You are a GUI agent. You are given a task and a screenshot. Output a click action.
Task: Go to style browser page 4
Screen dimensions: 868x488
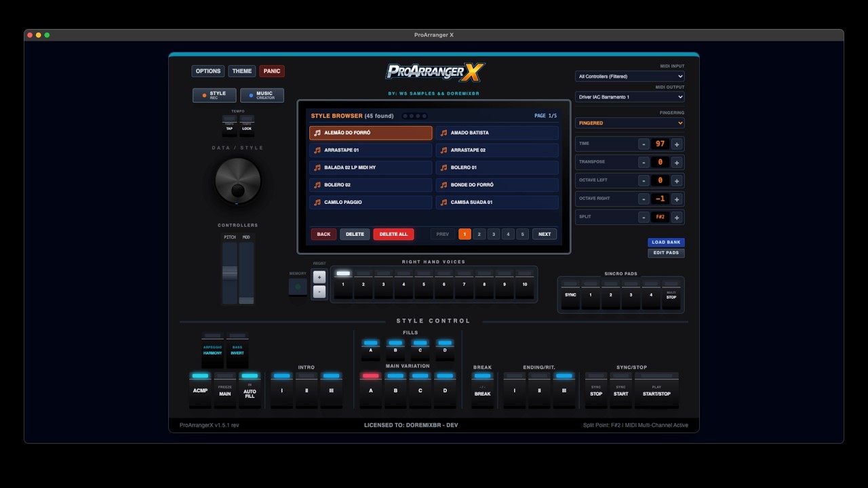(508, 234)
